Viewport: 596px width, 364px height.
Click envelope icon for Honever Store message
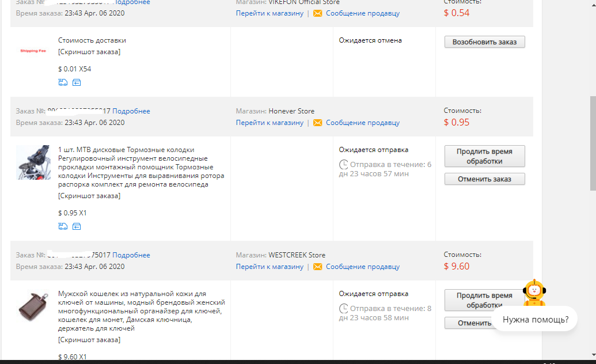317,123
